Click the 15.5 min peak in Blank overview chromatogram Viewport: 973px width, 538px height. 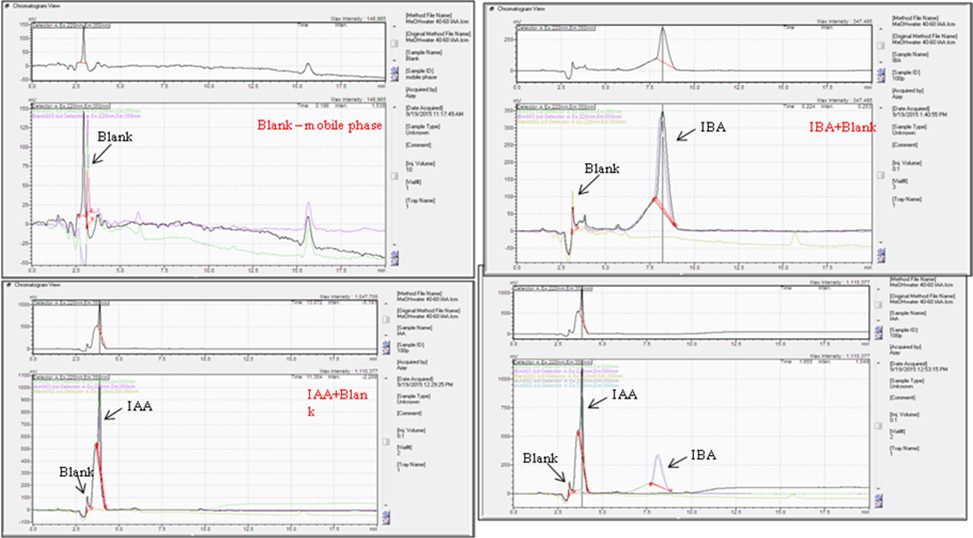point(306,67)
